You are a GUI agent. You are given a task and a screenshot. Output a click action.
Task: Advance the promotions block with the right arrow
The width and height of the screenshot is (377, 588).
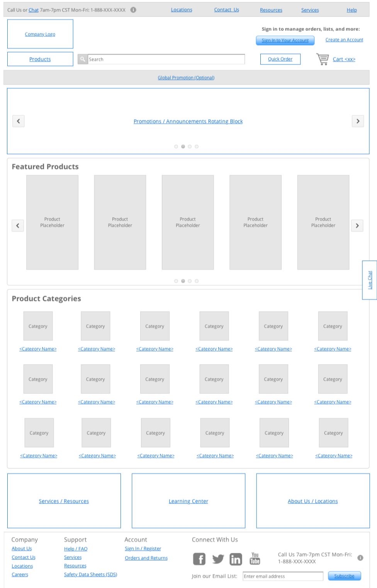pyautogui.click(x=358, y=121)
